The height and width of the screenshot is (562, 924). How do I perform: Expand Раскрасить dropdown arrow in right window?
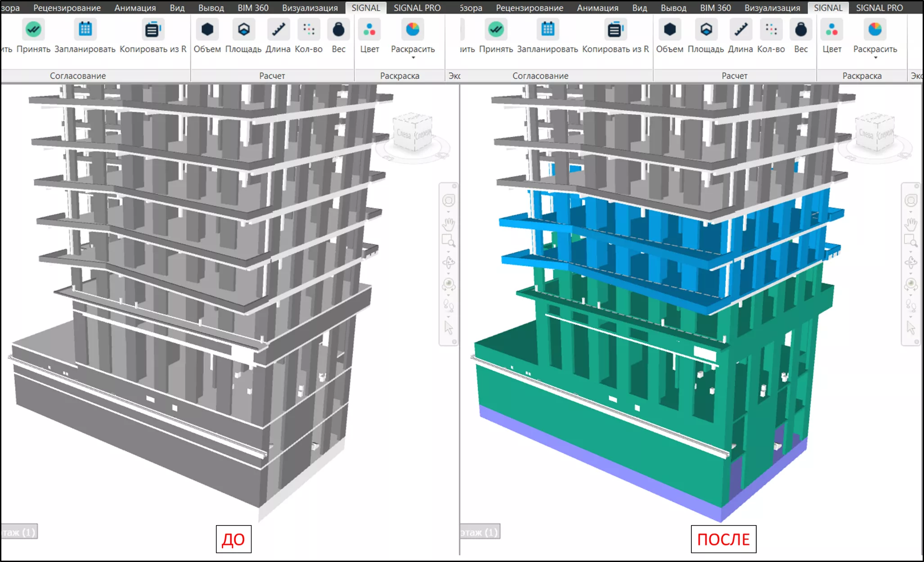(x=875, y=58)
